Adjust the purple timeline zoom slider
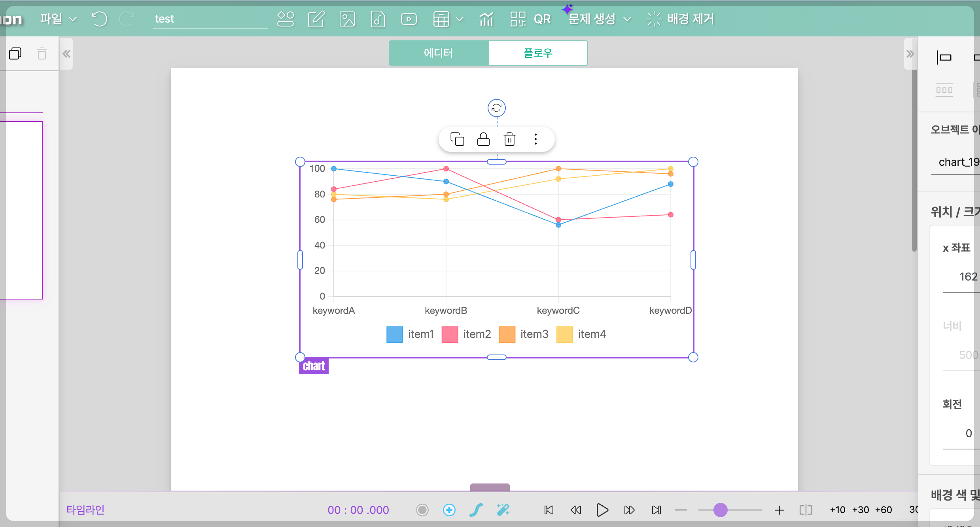The image size is (980, 527). [720, 510]
